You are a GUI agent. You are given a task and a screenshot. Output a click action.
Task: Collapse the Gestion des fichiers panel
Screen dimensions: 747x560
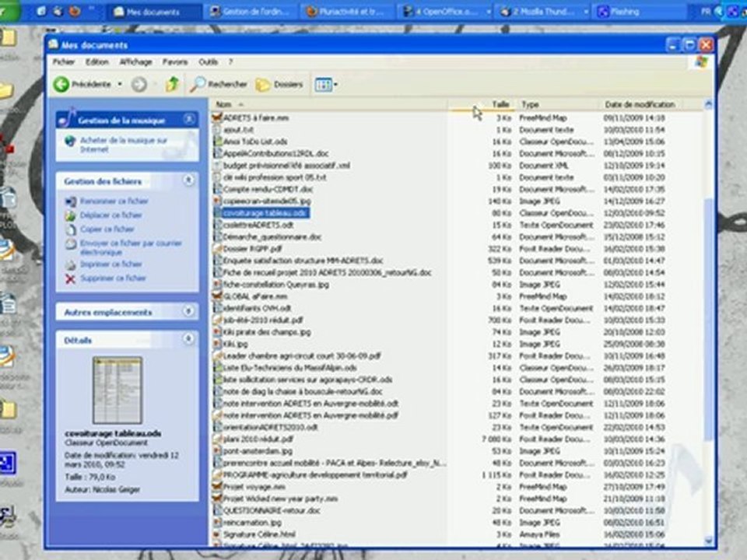(188, 180)
